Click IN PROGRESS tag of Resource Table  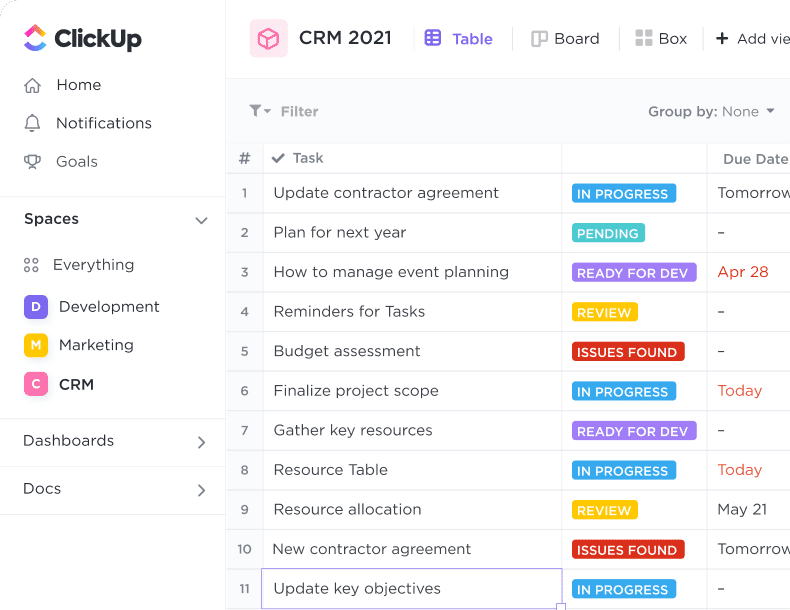pos(624,470)
